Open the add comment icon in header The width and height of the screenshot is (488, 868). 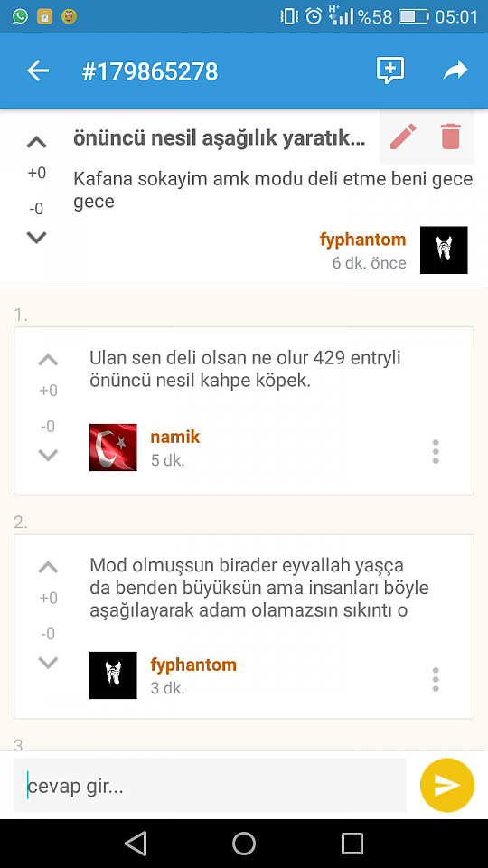(390, 71)
